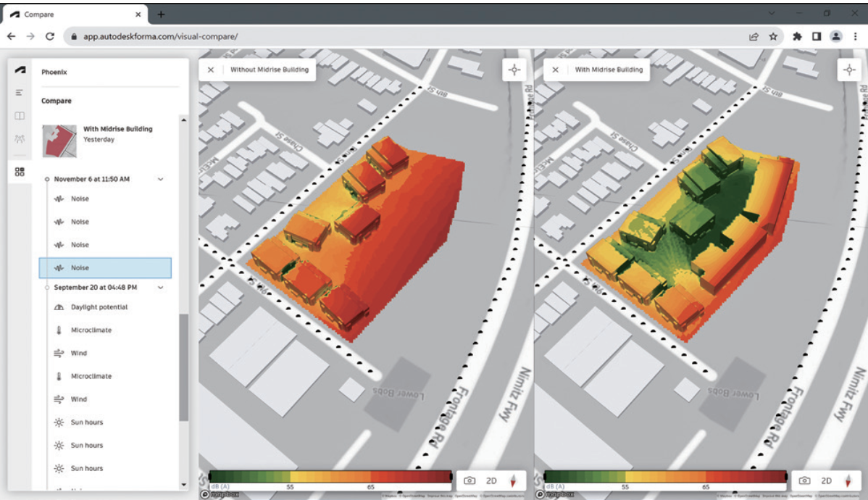Reset north with right viewport compass icon
The image size is (868, 500).
click(x=848, y=480)
